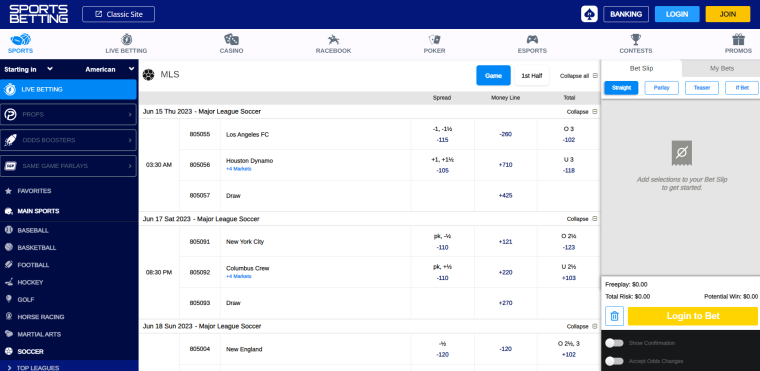Click the MLS soccer ball icon
Image resolution: width=760 pixels, height=371 pixels.
click(149, 75)
